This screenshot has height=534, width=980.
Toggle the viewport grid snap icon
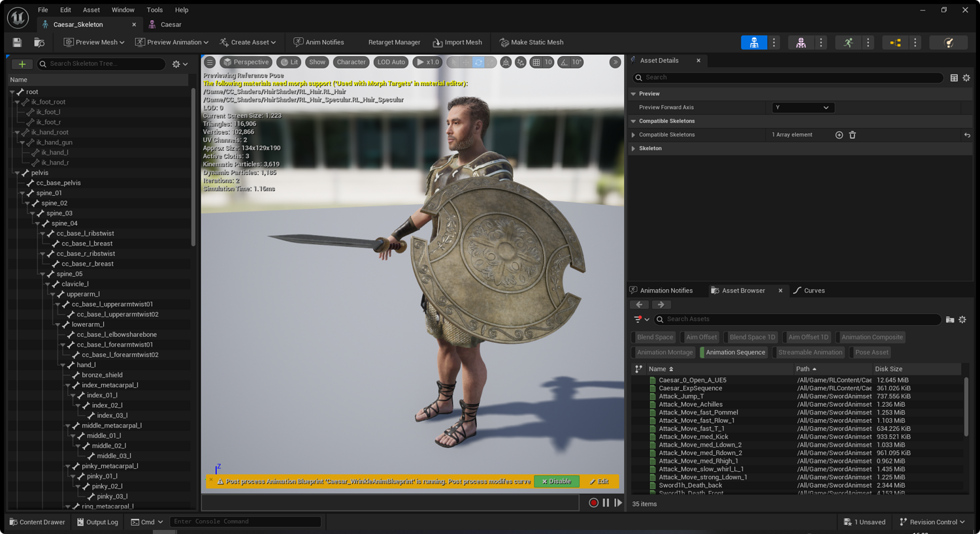[536, 62]
